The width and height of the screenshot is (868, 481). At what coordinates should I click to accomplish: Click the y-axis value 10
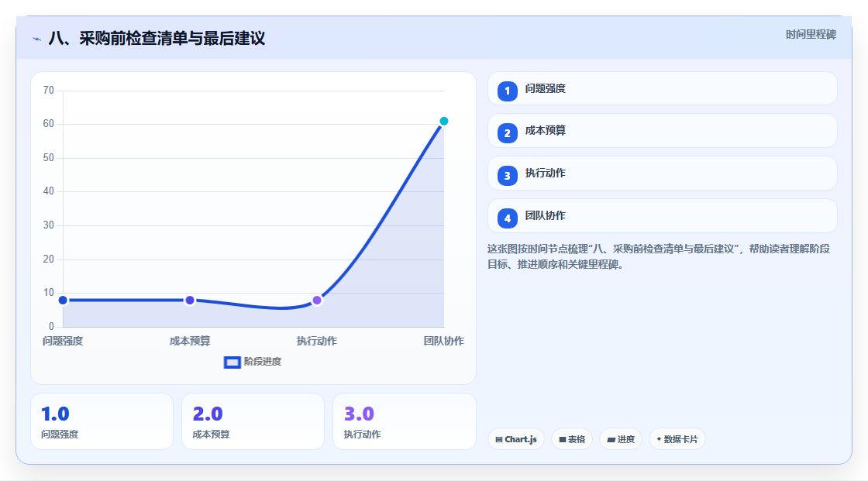[49, 292]
